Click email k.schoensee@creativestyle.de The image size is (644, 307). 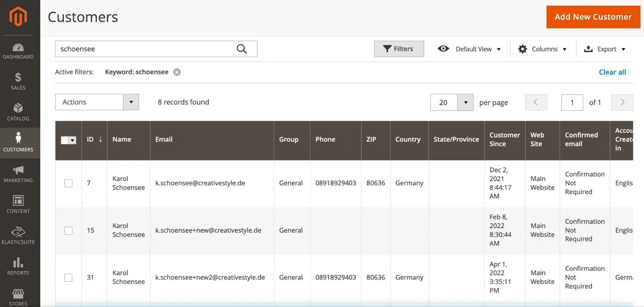tap(200, 183)
